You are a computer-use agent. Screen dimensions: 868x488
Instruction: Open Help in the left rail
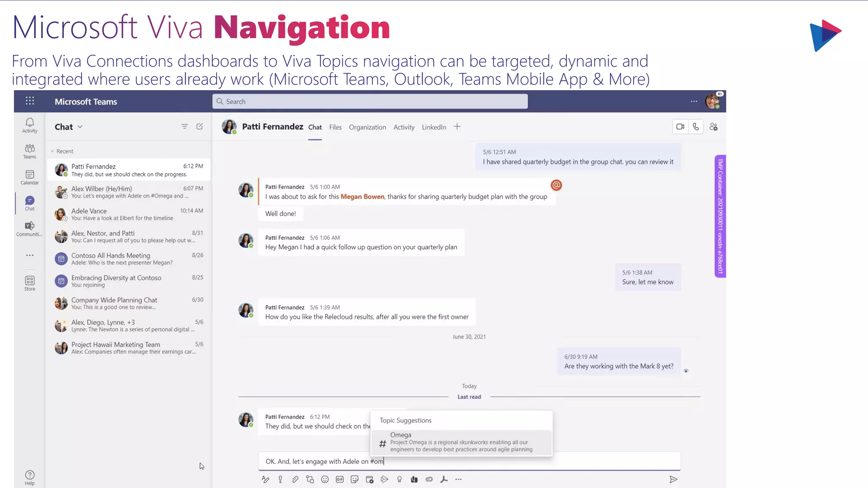point(30,478)
